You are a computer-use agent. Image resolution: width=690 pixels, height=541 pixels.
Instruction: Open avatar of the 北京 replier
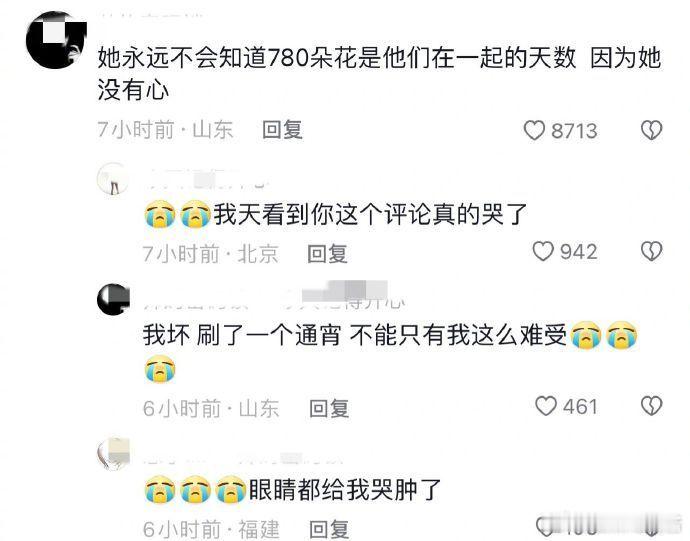[x=113, y=179]
